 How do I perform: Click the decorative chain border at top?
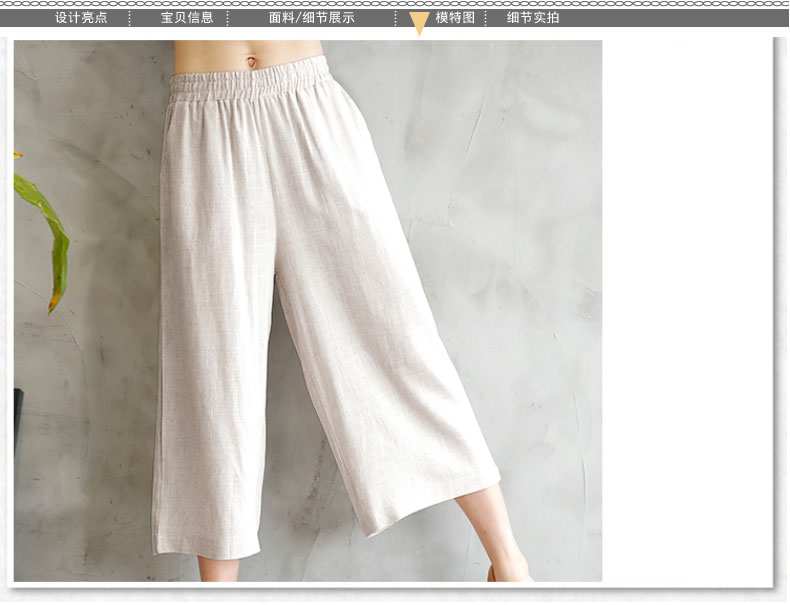(x=395, y=4)
